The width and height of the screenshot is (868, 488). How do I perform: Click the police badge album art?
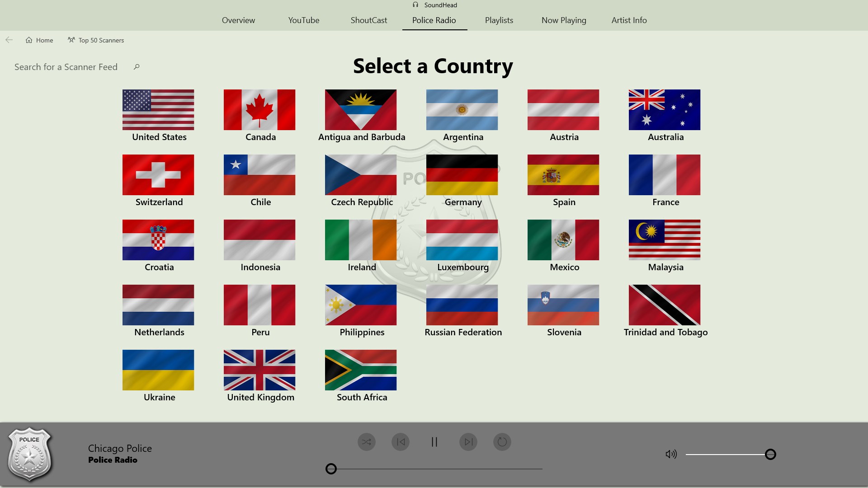[29, 454]
